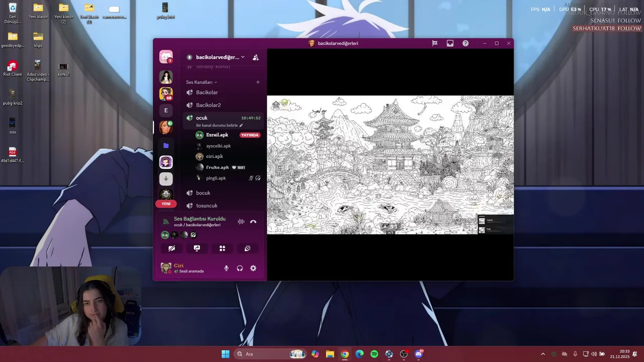
Task: Open the Discord checkpoint flag icon
Action: coord(435,43)
